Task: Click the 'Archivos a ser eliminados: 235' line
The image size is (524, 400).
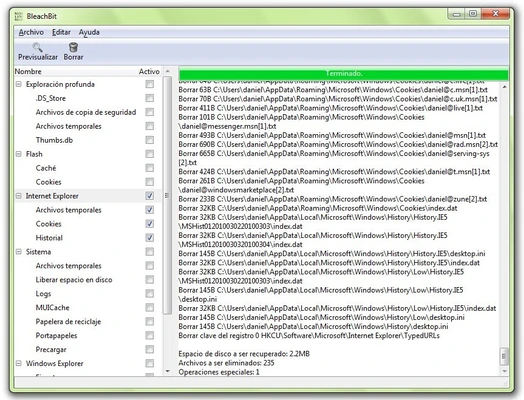Action: (x=226, y=363)
